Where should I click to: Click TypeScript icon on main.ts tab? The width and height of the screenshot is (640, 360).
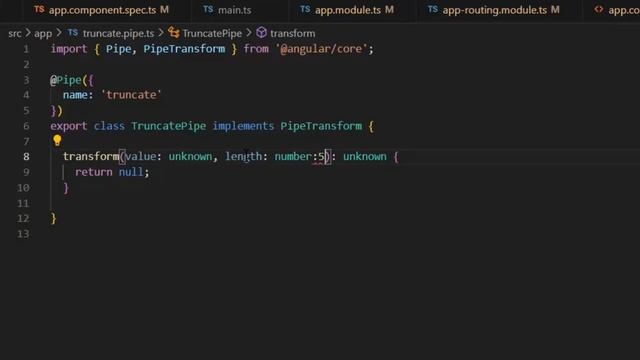pyautogui.click(x=208, y=9)
